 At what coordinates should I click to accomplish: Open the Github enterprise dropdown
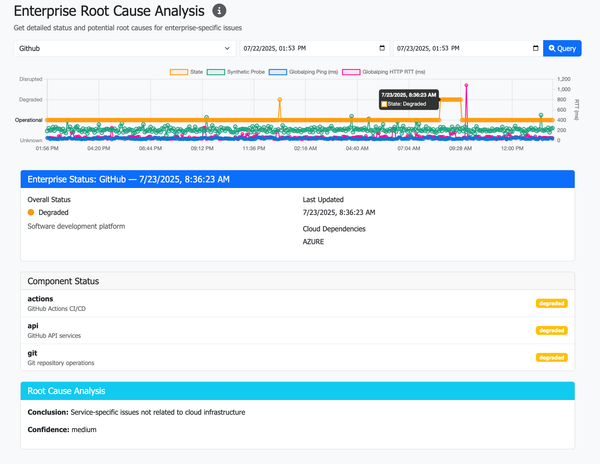point(125,48)
